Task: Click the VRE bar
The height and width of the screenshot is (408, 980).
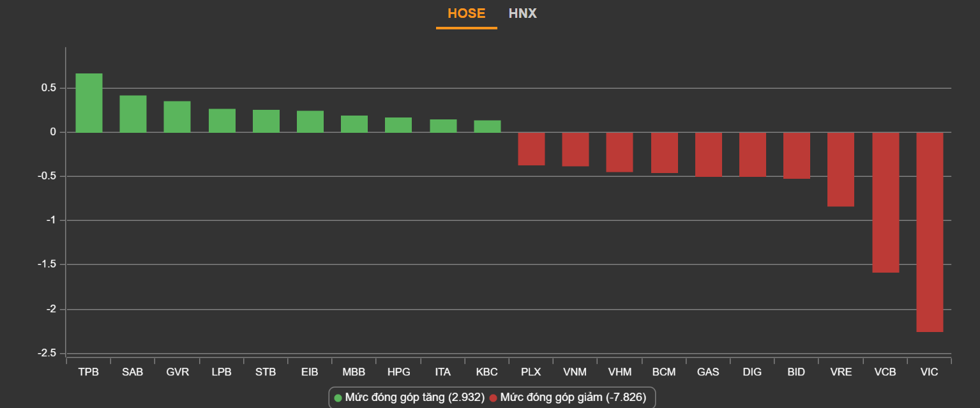Action: coord(840,169)
